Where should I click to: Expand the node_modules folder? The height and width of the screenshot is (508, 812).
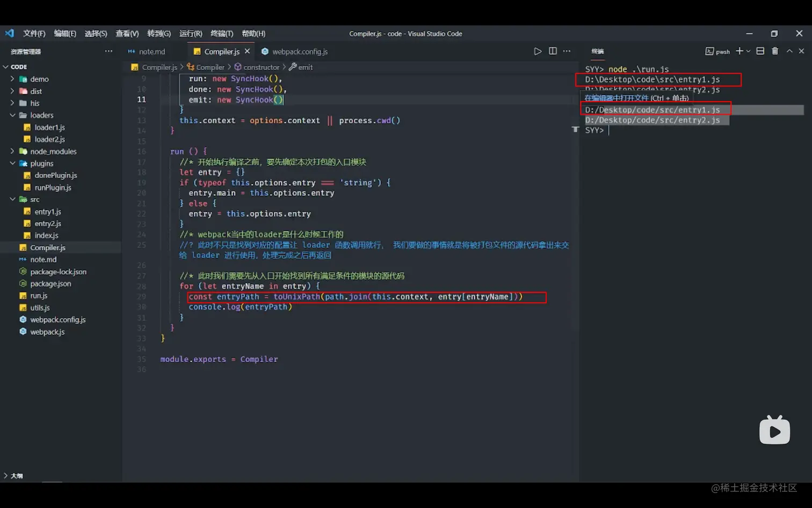[x=53, y=152]
